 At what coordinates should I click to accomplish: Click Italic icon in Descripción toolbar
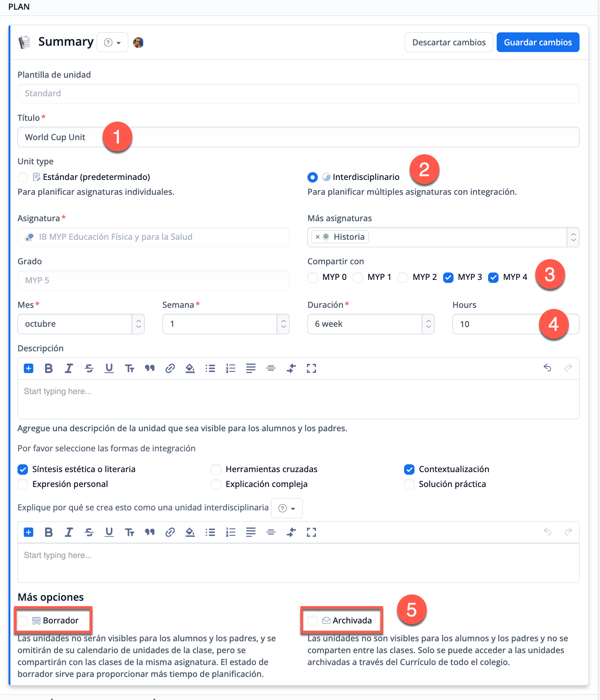tap(69, 368)
